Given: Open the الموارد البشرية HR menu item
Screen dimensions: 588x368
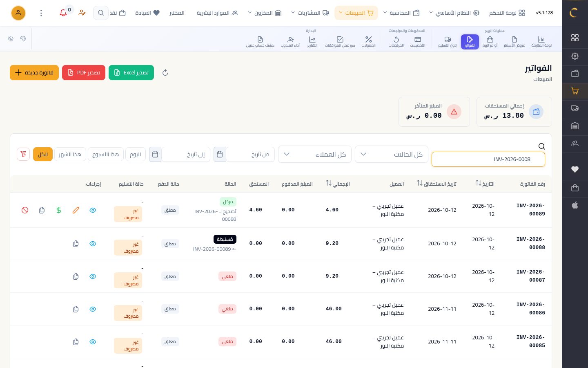Looking at the screenshot, I should [217, 13].
